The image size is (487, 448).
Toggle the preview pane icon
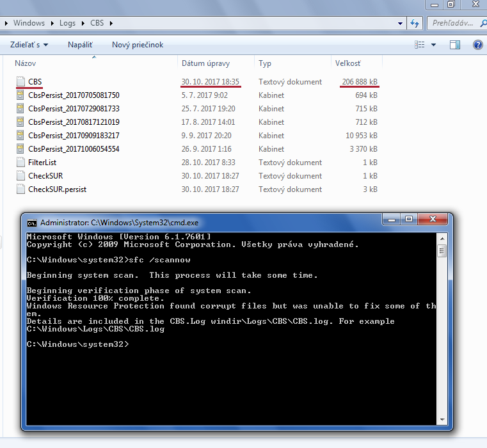(x=455, y=45)
